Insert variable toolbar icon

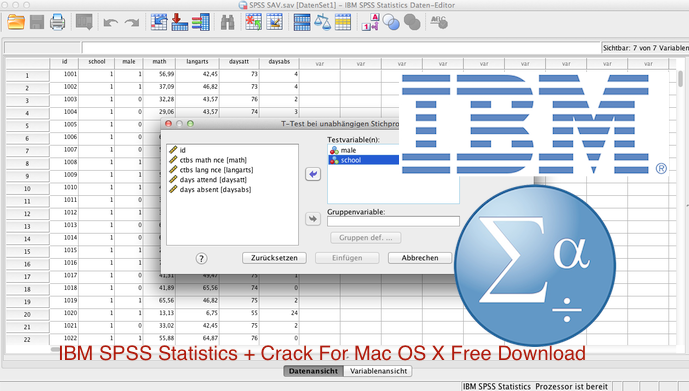(x=275, y=22)
